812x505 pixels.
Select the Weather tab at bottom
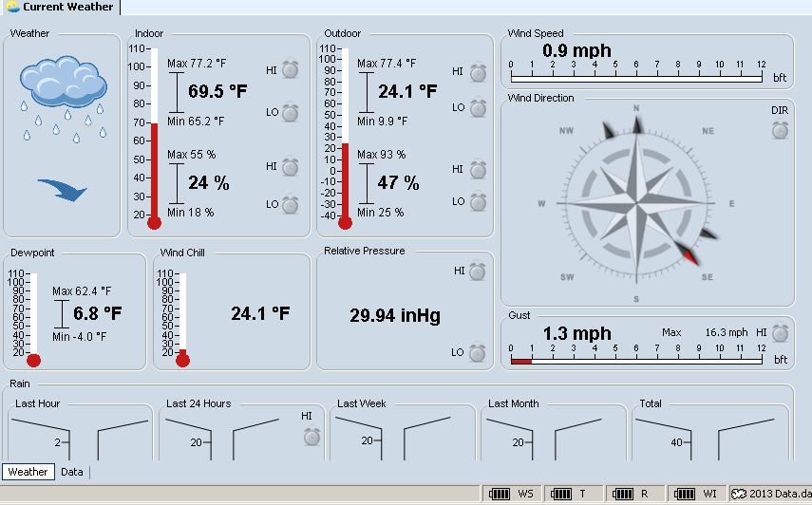tap(28, 472)
